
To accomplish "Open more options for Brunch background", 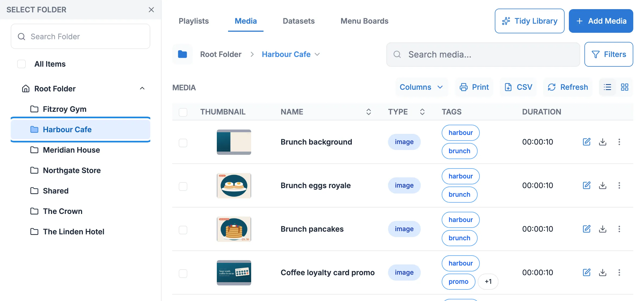I will coord(619,142).
